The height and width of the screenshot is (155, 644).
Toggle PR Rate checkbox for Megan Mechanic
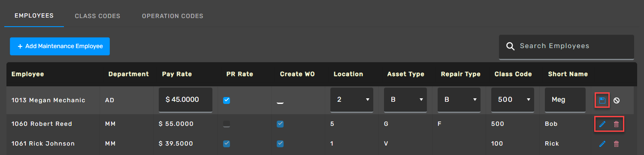pyautogui.click(x=227, y=100)
